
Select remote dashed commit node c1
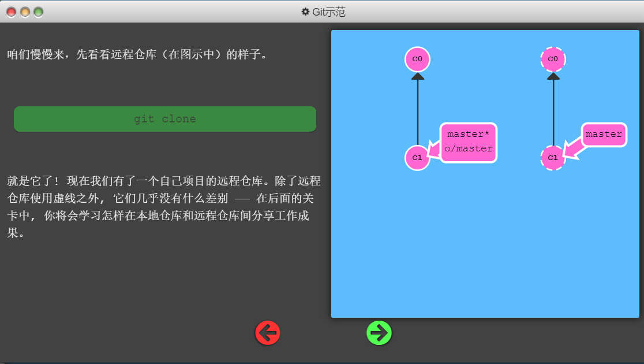[x=553, y=158]
